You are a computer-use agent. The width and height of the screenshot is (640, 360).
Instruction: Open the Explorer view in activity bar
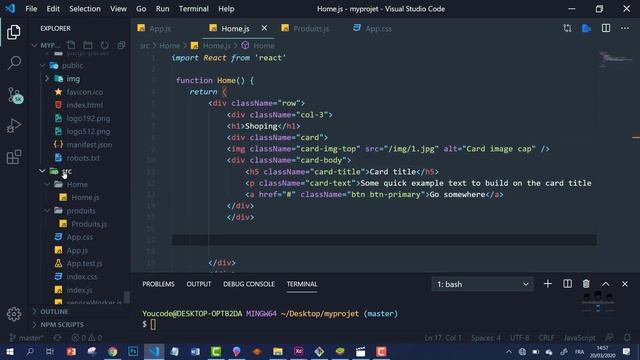[13, 32]
